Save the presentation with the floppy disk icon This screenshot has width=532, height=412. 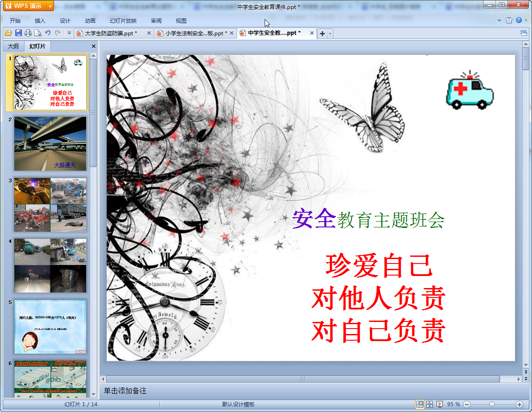(18, 33)
